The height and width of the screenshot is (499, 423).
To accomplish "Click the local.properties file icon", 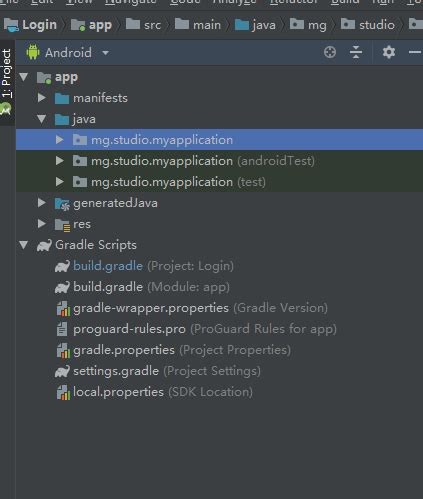I will [63, 392].
